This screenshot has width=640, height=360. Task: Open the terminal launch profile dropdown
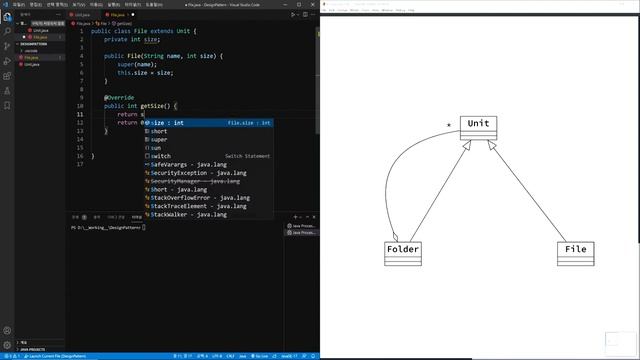click(x=301, y=217)
